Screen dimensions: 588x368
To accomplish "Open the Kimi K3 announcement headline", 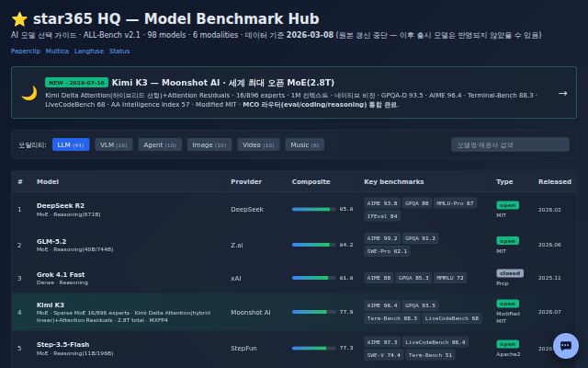I will pyautogui.click(x=222, y=83).
